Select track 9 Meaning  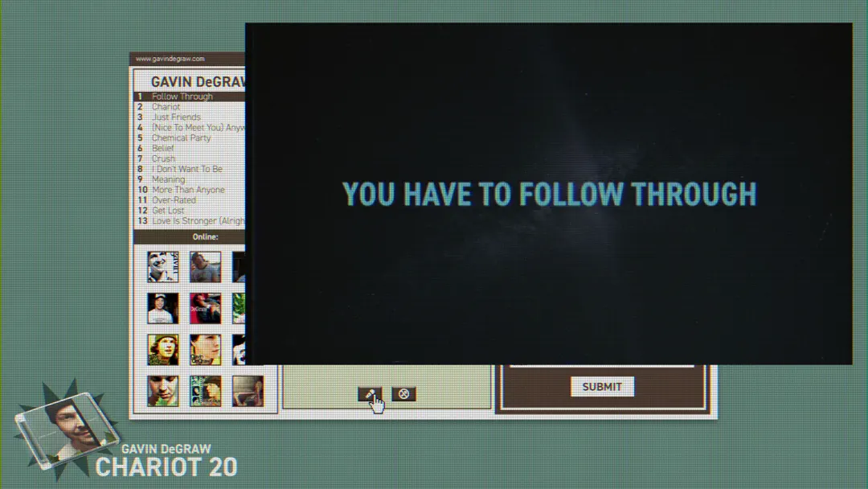pyautogui.click(x=190, y=179)
